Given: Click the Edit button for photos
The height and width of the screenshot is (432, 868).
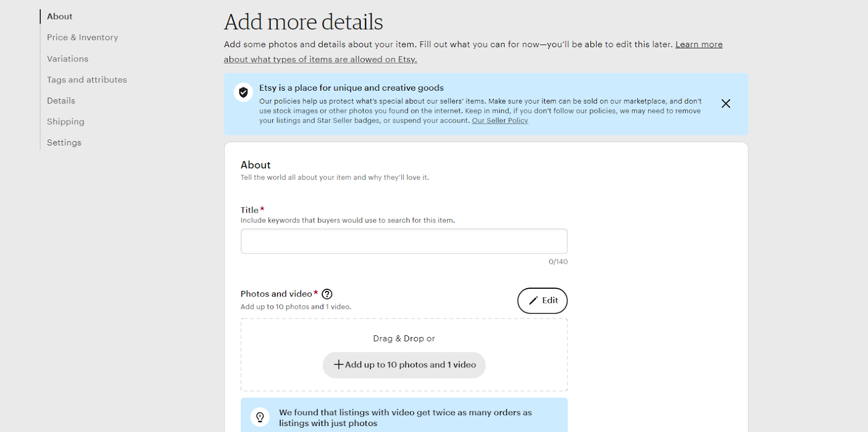Looking at the screenshot, I should [x=542, y=300].
